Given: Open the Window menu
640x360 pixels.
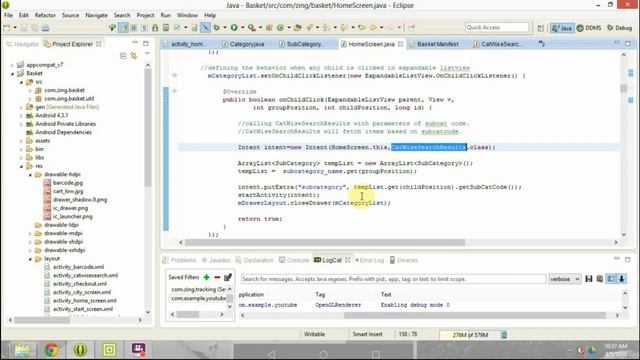Looking at the screenshot, I should click(x=187, y=15).
